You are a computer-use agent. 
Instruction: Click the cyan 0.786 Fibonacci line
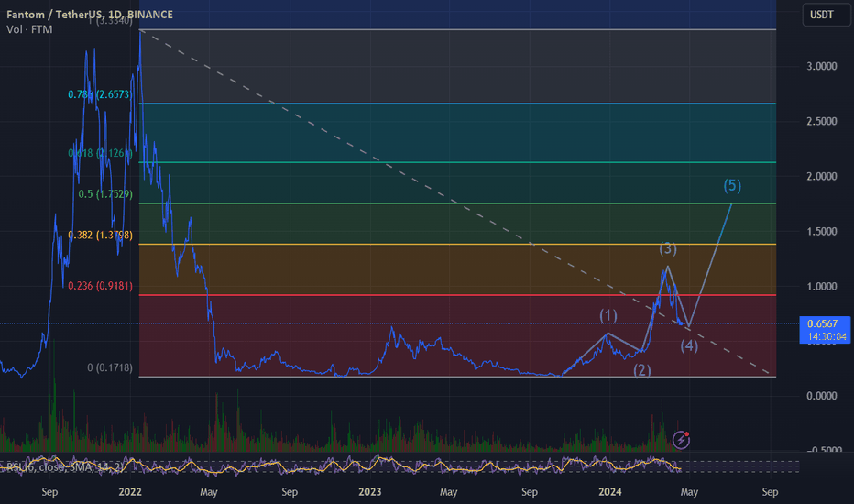pyautogui.click(x=457, y=104)
